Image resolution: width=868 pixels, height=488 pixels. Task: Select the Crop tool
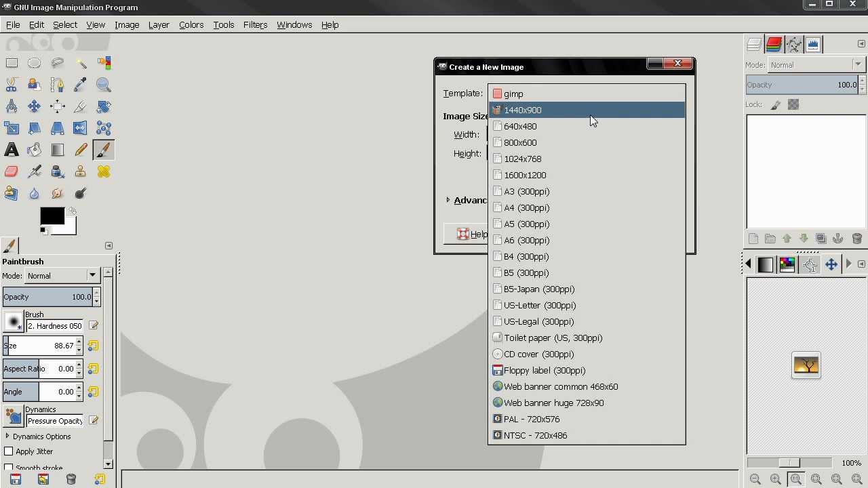point(81,106)
